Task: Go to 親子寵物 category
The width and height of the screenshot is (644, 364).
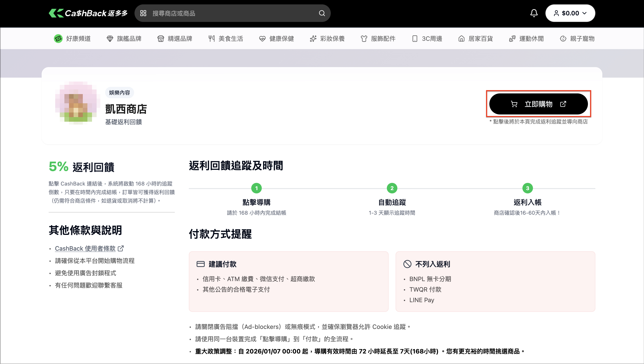Action: coord(577,39)
